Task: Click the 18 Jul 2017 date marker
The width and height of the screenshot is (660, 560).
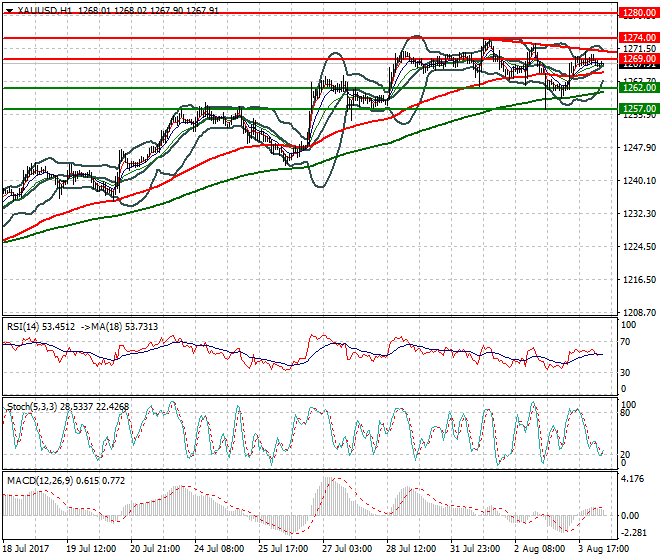Action: pos(26,549)
